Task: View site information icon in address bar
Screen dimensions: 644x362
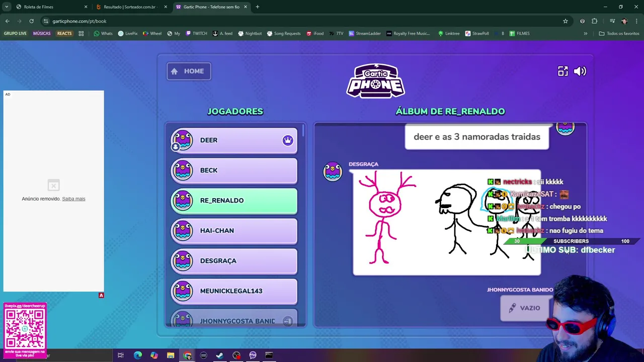Action: click(46, 21)
